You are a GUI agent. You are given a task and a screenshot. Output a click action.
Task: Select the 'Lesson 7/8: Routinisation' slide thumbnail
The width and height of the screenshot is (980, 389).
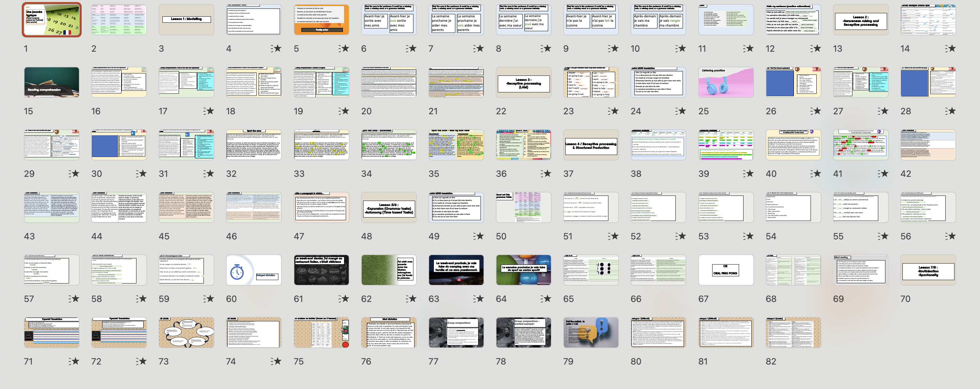[x=928, y=270]
